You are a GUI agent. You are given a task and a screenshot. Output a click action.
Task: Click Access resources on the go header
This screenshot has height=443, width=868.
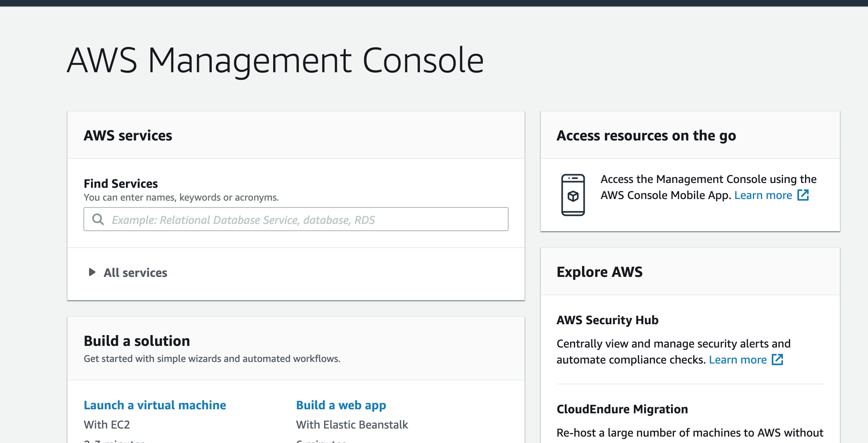[646, 136]
